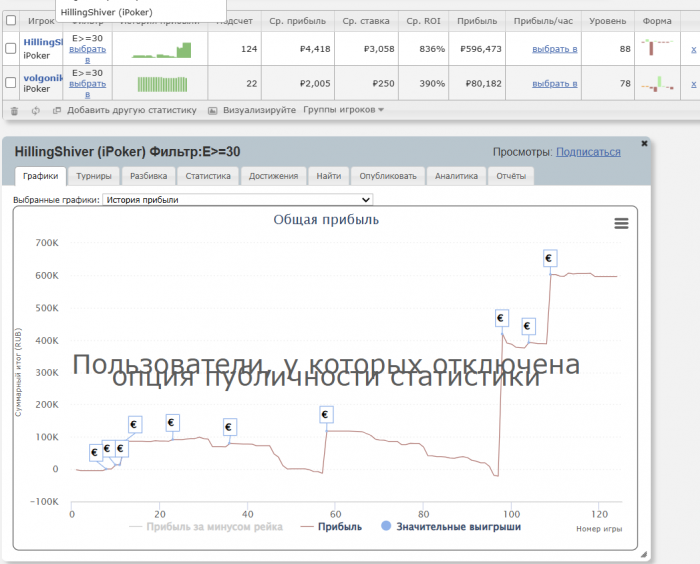This screenshot has width=700, height=564.
Task: Click the euro marker near game 36
Action: pyautogui.click(x=229, y=427)
